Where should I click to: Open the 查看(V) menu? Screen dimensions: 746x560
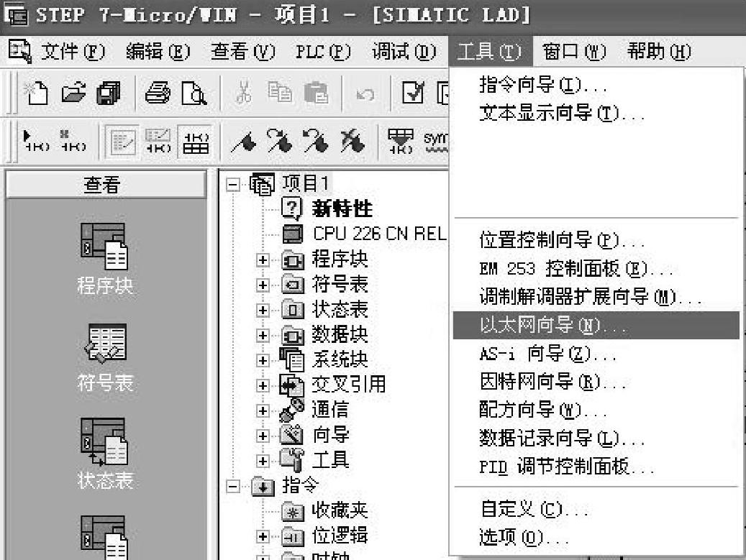point(242,51)
